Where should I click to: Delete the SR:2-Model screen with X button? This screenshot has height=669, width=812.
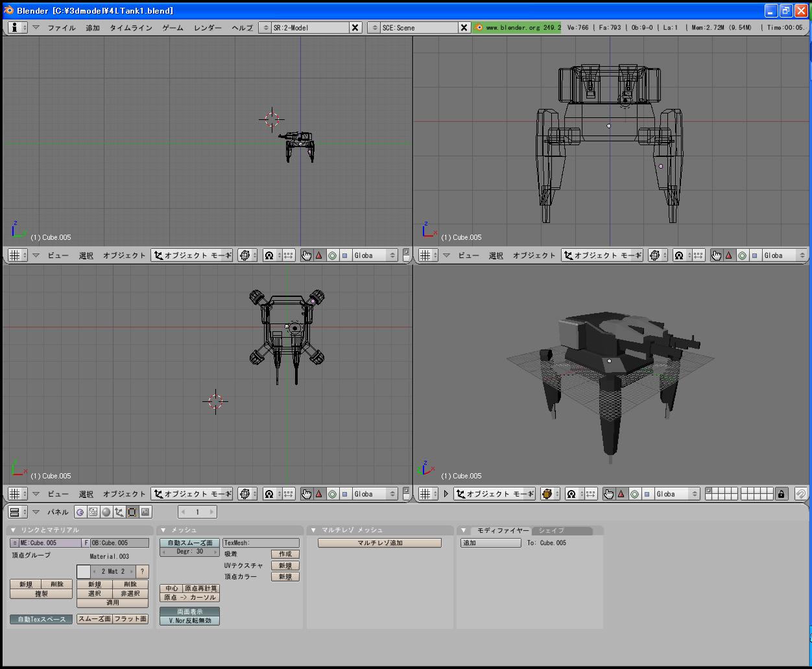355,27
